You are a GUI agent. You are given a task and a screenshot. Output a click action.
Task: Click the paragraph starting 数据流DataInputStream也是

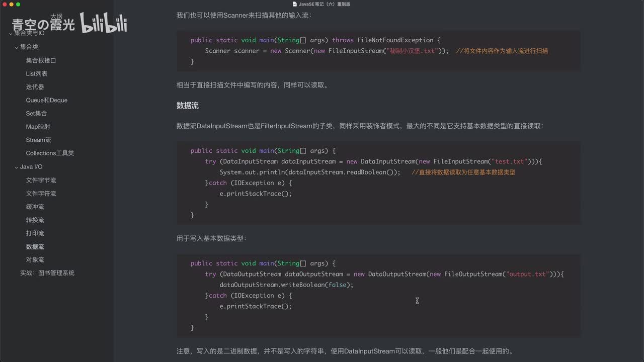pos(360,126)
